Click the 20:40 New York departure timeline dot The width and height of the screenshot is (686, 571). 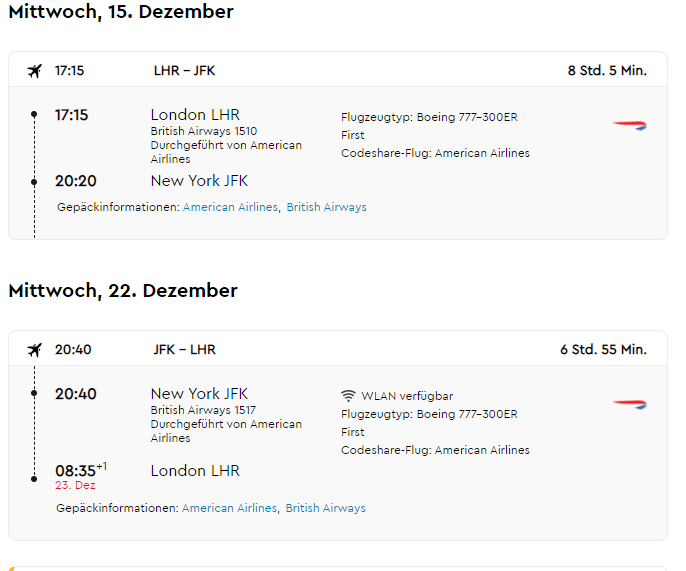pyautogui.click(x=34, y=394)
